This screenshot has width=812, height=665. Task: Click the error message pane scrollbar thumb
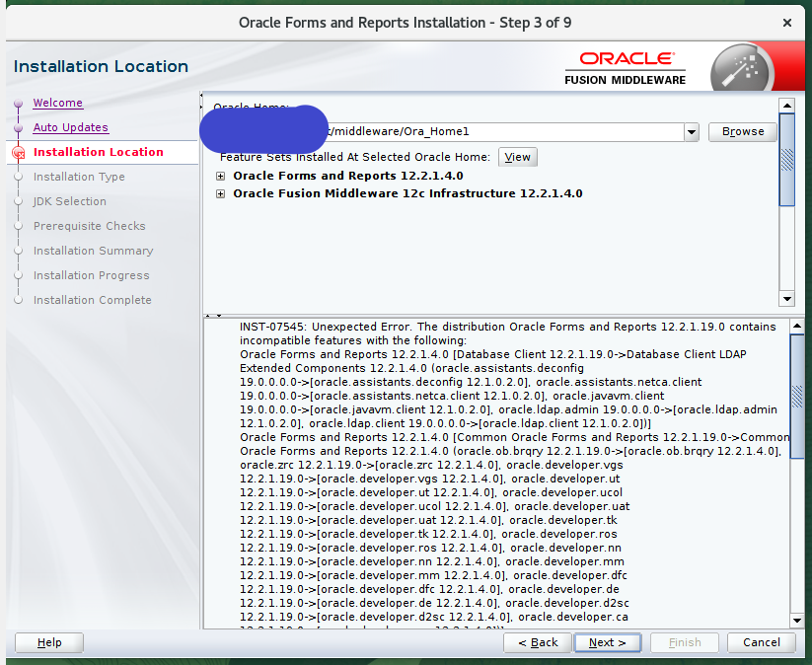(x=797, y=395)
